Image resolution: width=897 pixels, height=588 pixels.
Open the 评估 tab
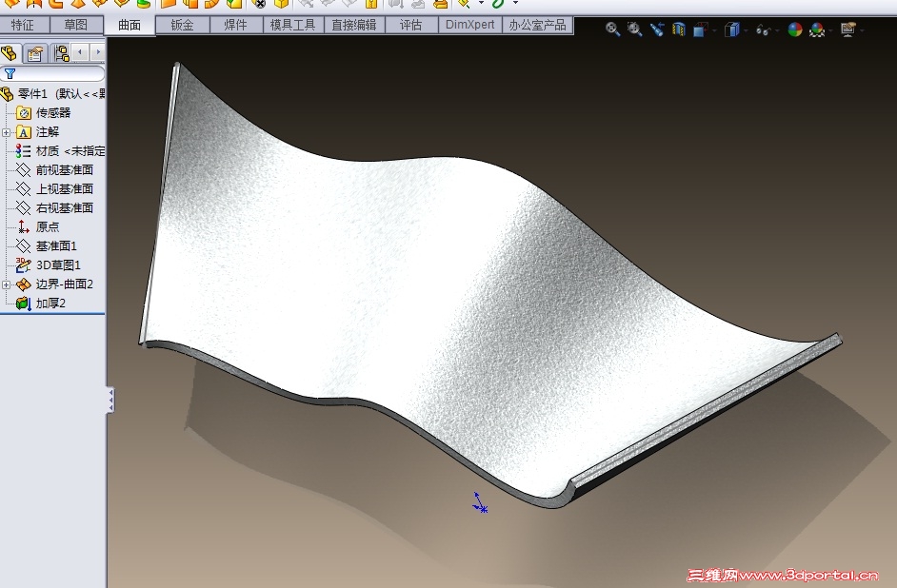tap(410, 25)
